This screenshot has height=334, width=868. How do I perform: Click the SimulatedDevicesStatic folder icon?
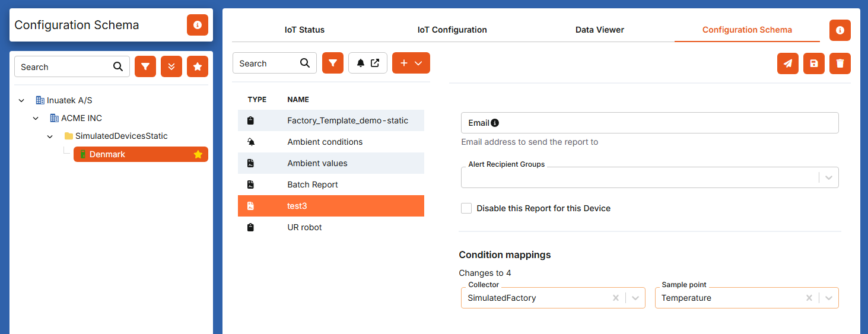click(x=68, y=136)
